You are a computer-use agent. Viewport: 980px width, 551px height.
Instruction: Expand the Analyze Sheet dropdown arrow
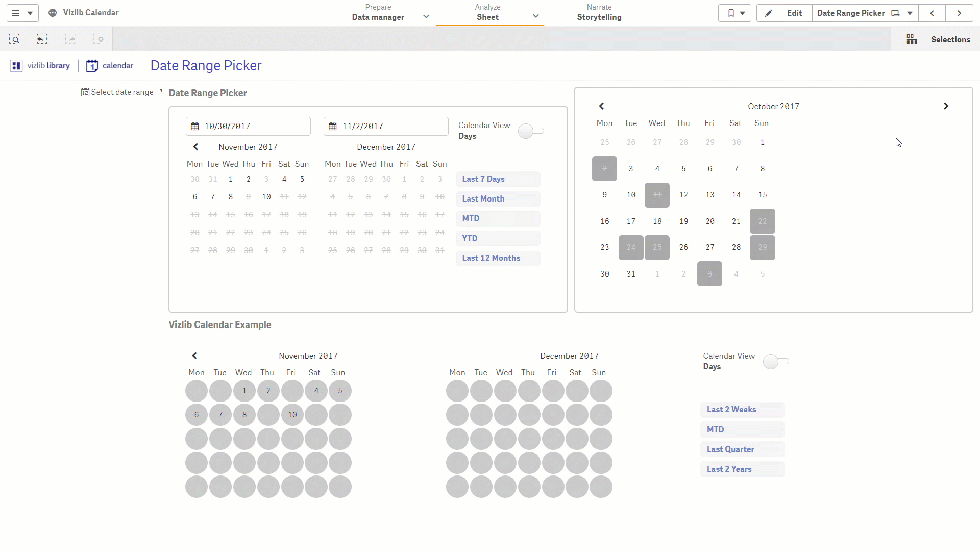[x=536, y=16]
